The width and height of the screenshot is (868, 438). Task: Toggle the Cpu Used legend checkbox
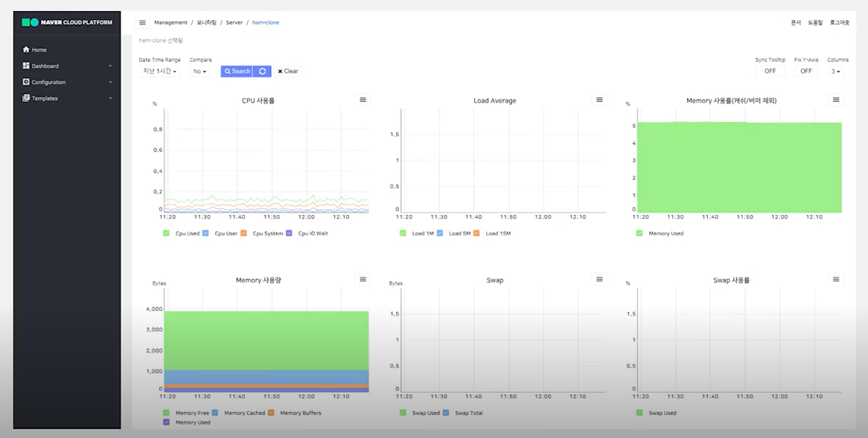coord(166,234)
